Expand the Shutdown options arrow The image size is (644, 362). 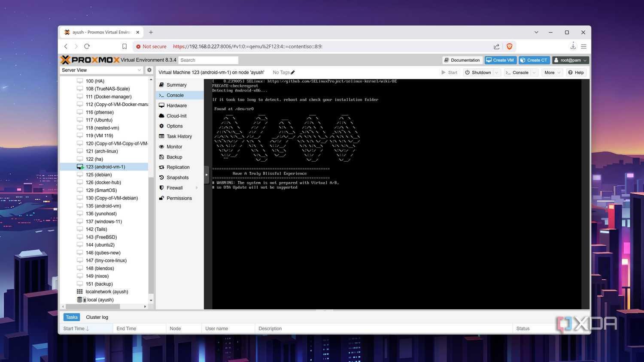(497, 72)
